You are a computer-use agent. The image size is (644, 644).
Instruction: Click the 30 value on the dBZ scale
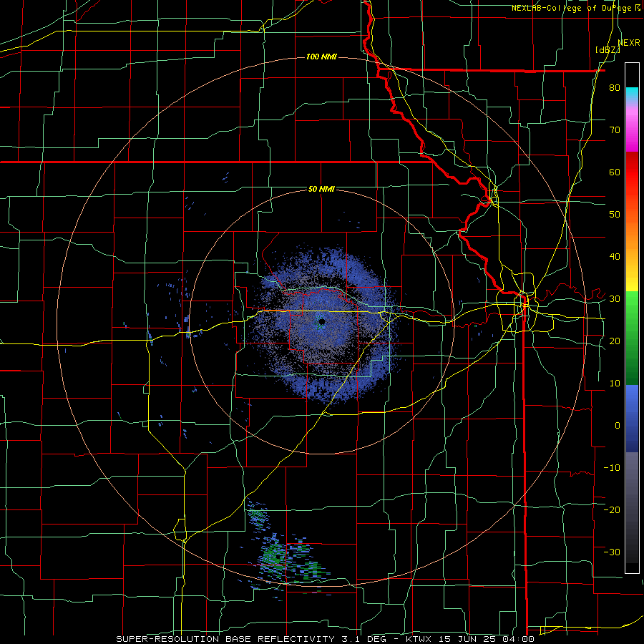[x=615, y=299]
